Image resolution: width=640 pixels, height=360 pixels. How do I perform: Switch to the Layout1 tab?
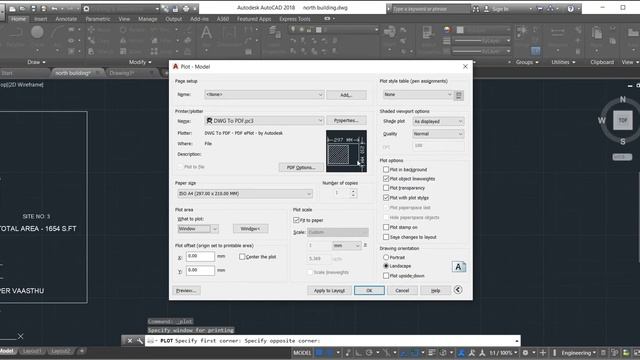point(31,351)
